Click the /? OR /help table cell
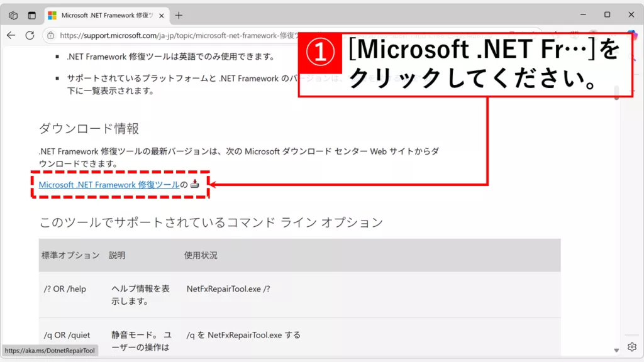644x362 pixels. [x=65, y=289]
